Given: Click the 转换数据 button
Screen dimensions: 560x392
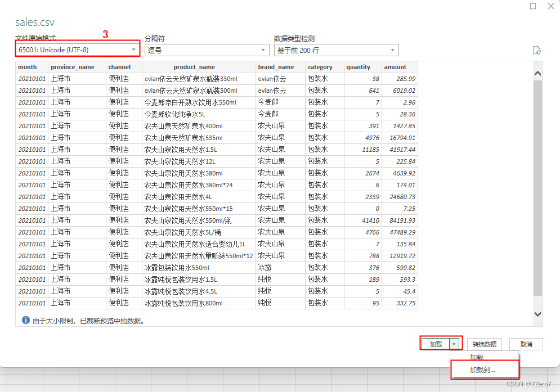Looking at the screenshot, I should [x=484, y=344].
